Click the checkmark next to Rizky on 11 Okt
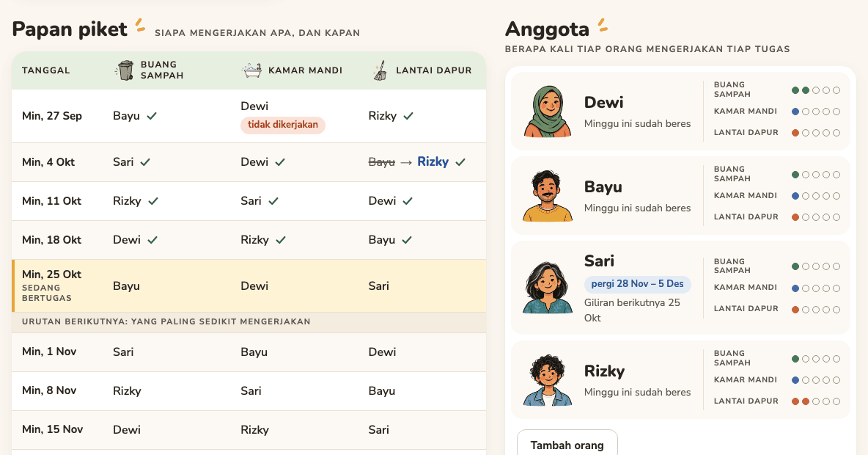Screen dimensions: 868x455 pyautogui.click(x=153, y=201)
